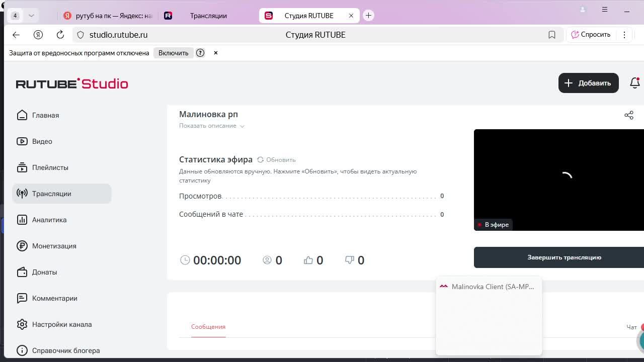Click the help question mark in protection bar

click(200, 53)
